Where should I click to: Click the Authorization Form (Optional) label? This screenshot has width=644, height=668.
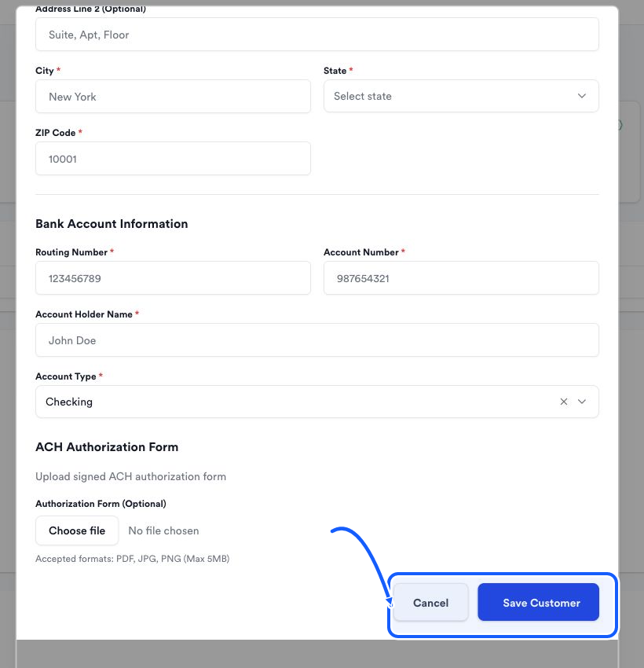tap(101, 504)
